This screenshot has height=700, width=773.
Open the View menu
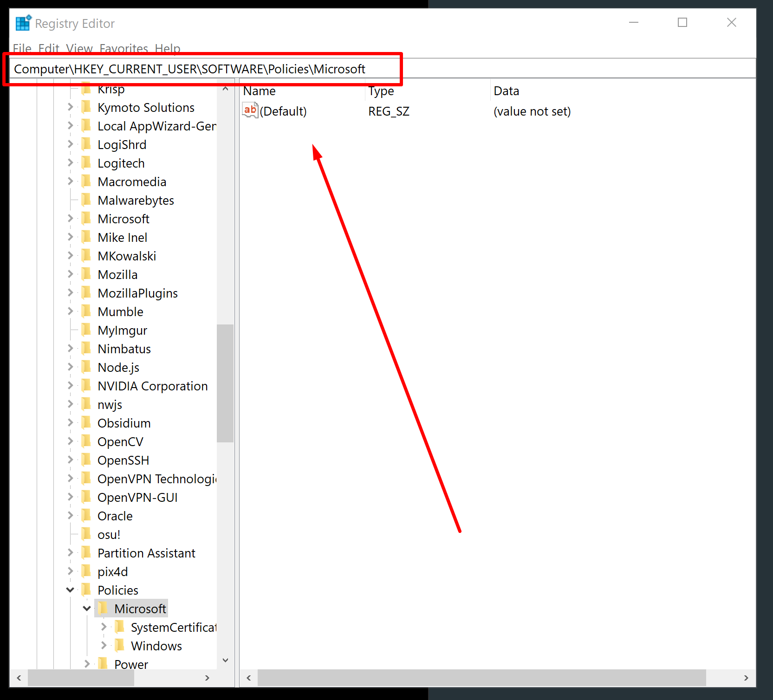(x=79, y=49)
